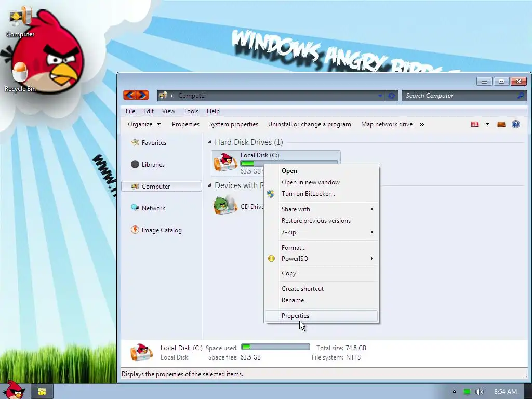The width and height of the screenshot is (532, 399).
Task: Click the 74.8 GB total size value
Action: pos(355,348)
